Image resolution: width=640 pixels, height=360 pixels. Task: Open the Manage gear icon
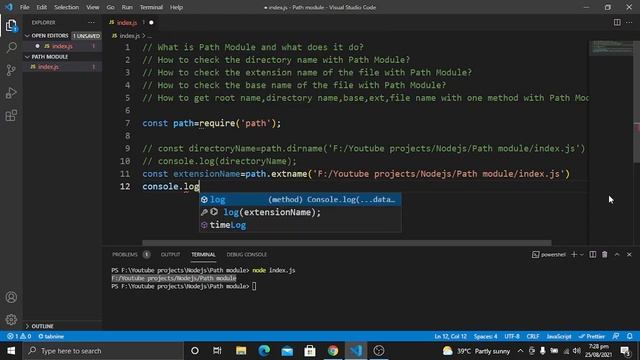(x=11, y=319)
